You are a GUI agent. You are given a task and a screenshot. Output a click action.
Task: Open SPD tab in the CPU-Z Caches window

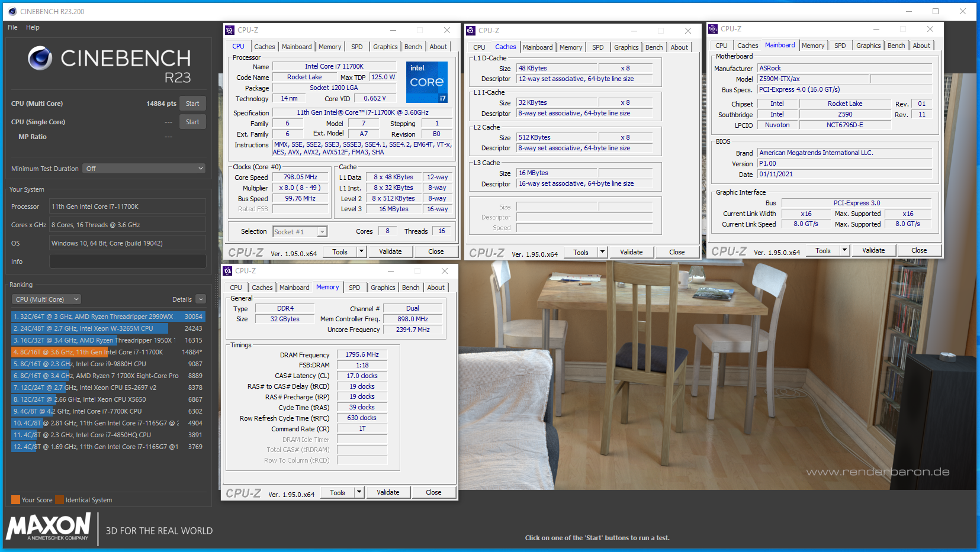click(598, 47)
